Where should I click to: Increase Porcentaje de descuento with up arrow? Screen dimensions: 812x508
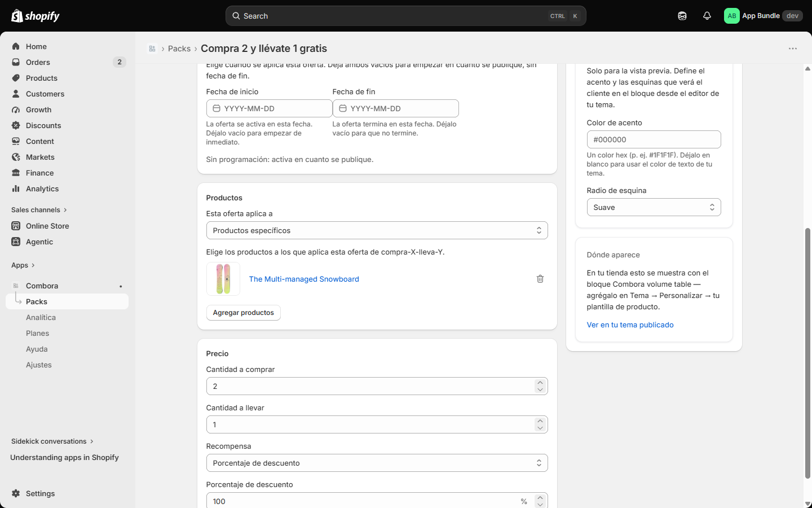pos(540,497)
